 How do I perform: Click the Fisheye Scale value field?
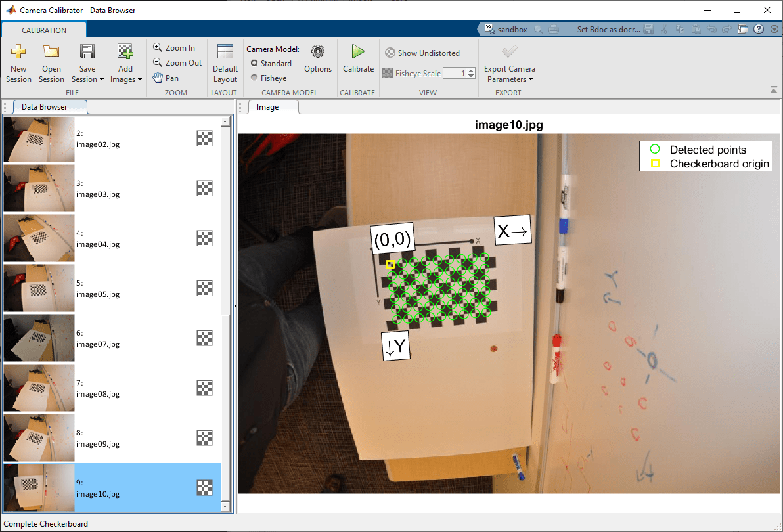point(455,74)
